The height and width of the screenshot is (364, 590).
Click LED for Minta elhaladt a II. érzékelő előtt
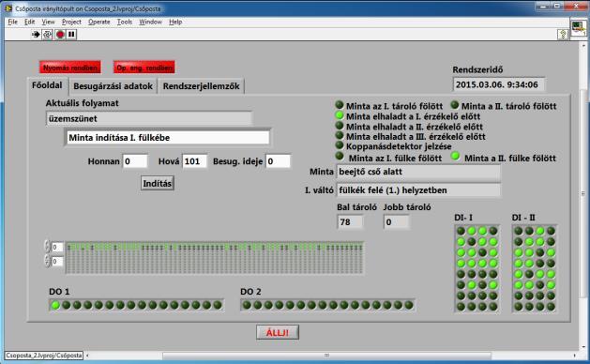(340, 126)
